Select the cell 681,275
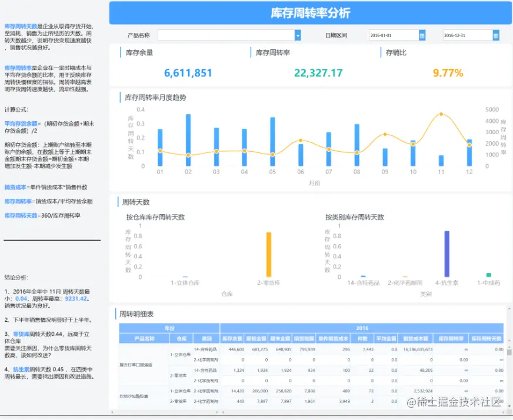 click(260, 349)
